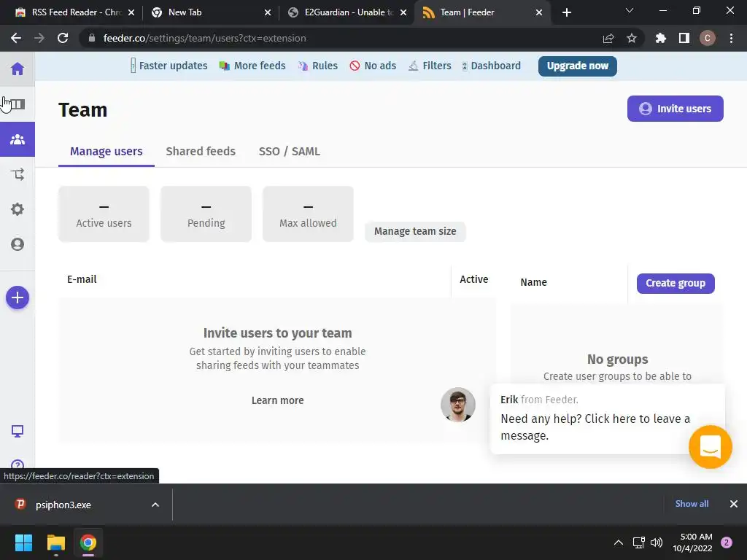The height and width of the screenshot is (560, 747).
Task: Click the Manage team size button
Action: pos(415,231)
